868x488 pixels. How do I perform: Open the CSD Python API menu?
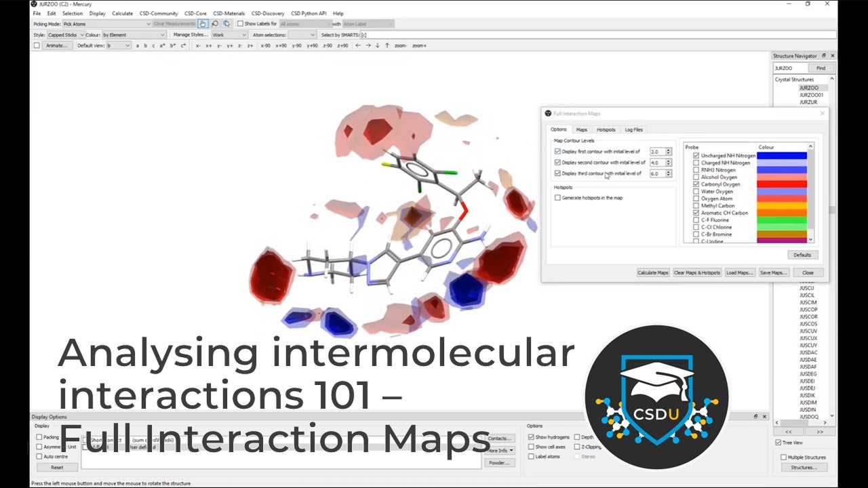(x=309, y=14)
